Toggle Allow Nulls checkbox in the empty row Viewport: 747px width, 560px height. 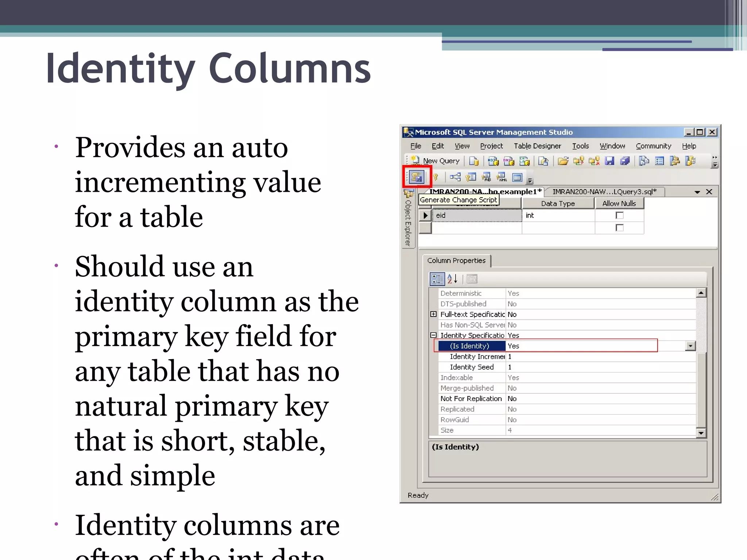[x=619, y=228]
